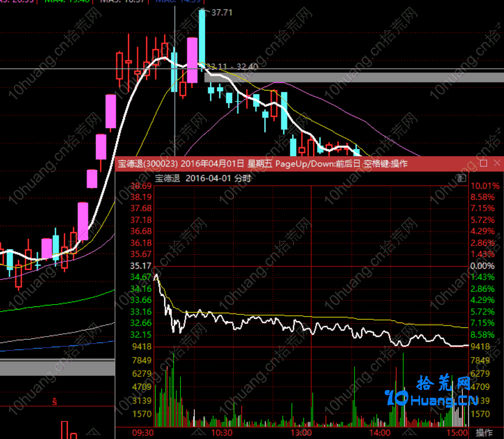504x439 pixels.
Task: Click the 33.11 - 32.40 gap label
Action: (x=232, y=66)
